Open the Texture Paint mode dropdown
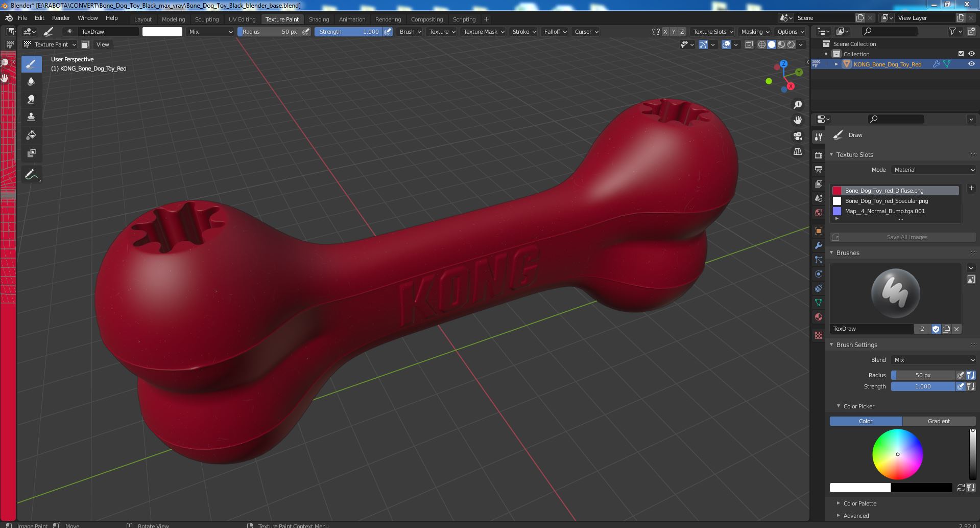 coord(51,44)
